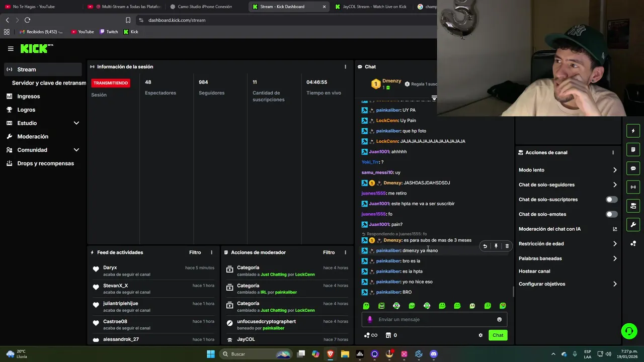The height and width of the screenshot is (362, 644).
Task: Click the microphone icon in message field
Action: tap(370, 319)
